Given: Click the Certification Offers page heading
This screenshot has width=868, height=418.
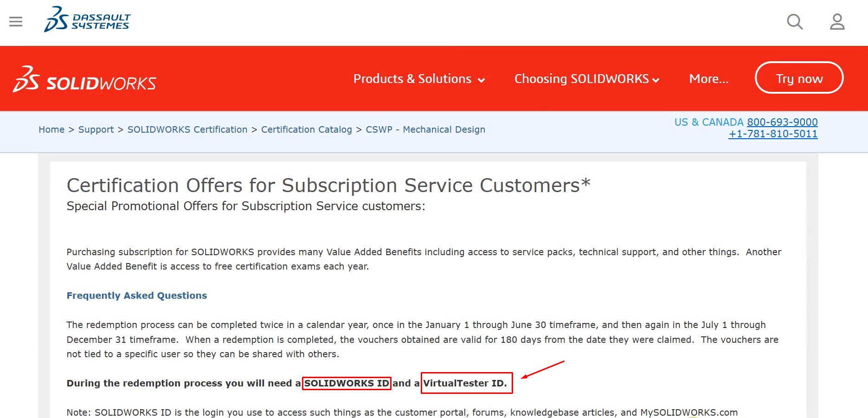Looking at the screenshot, I should tap(328, 186).
